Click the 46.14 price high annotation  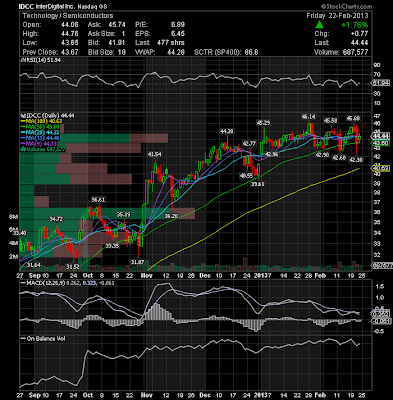(308, 117)
